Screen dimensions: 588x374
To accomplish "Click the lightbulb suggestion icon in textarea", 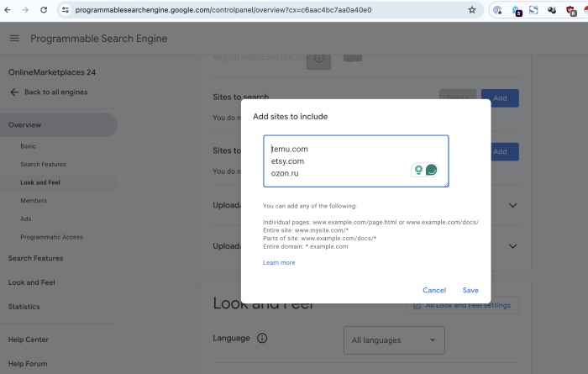I will (418, 170).
